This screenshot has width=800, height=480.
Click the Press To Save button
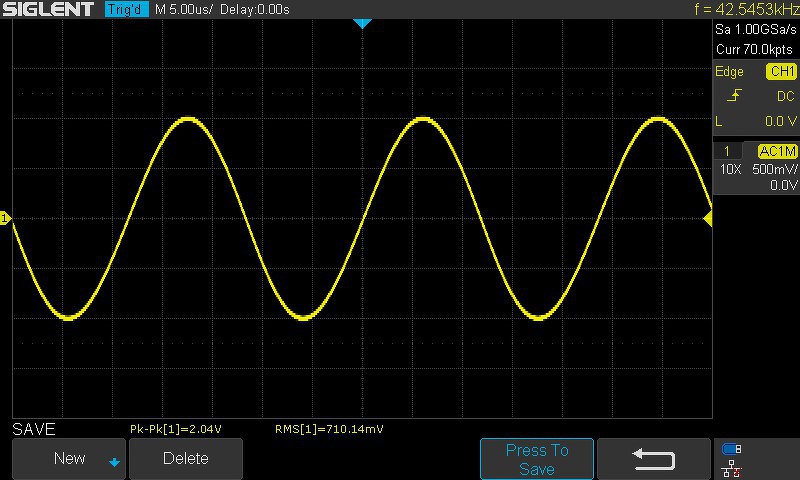click(537, 459)
